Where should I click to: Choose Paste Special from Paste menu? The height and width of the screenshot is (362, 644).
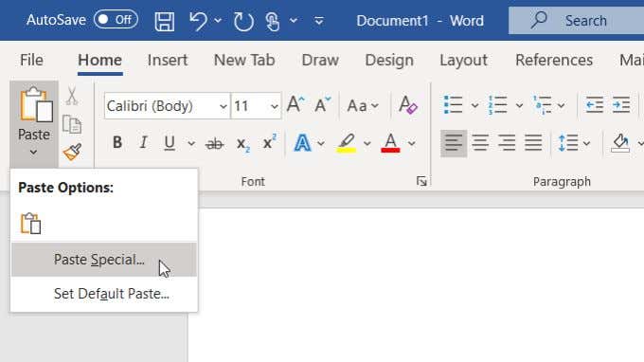(104, 260)
